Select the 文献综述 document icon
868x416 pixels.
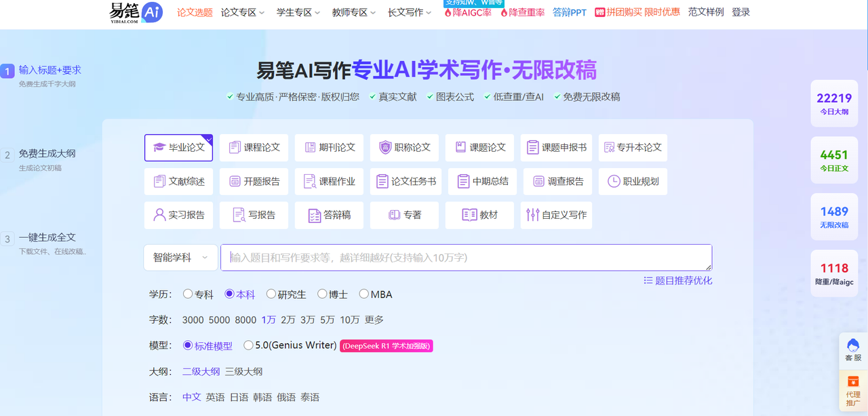point(159,182)
